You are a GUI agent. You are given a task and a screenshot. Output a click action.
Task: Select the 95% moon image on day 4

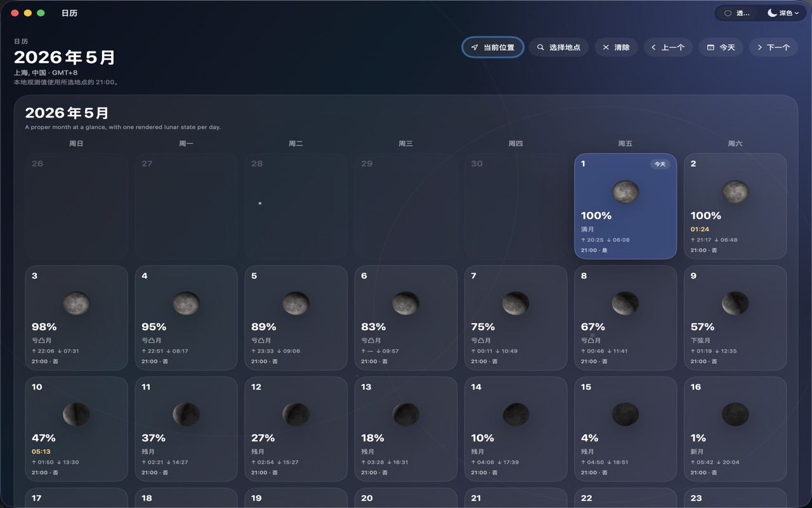pyautogui.click(x=186, y=303)
